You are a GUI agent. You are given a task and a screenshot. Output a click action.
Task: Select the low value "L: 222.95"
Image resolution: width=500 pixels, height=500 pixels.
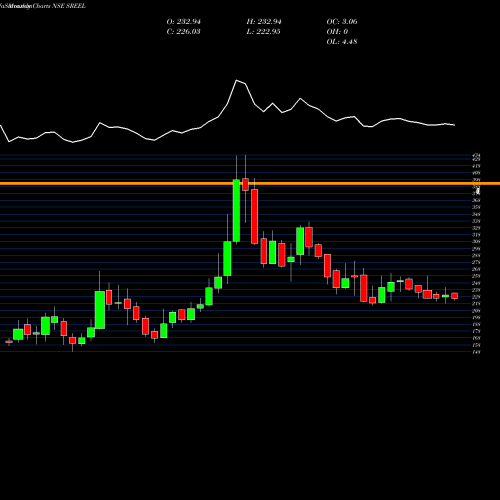[263, 32]
